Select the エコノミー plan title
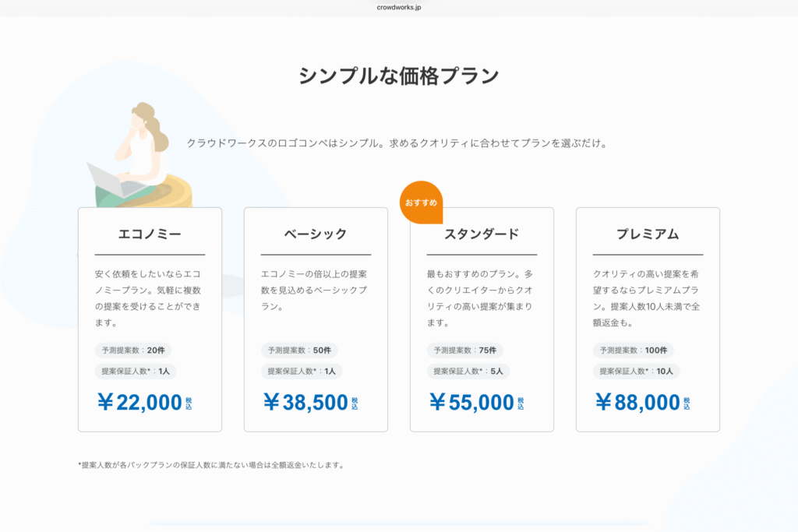Image resolution: width=798 pixels, height=532 pixels. tap(150, 234)
